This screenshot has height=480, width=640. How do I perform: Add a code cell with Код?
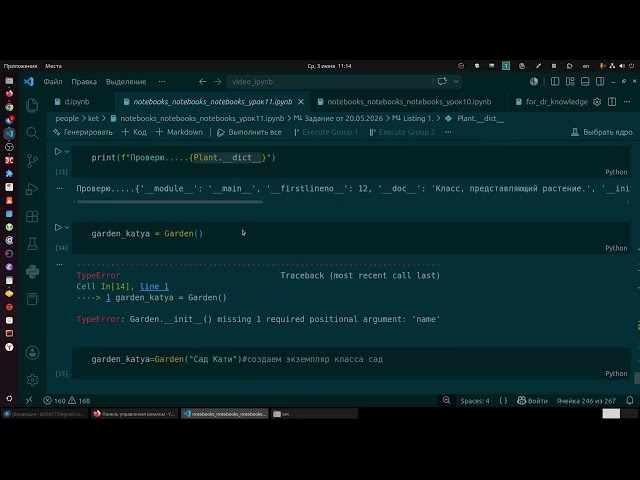click(134, 132)
